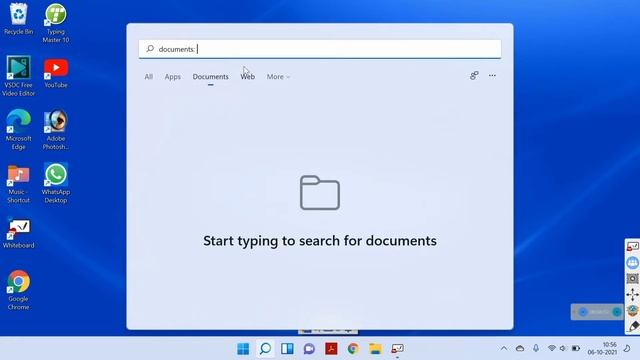Viewport: 640px width, 360px height.
Task: Switch to the Web search filter tab
Action: [x=247, y=77]
